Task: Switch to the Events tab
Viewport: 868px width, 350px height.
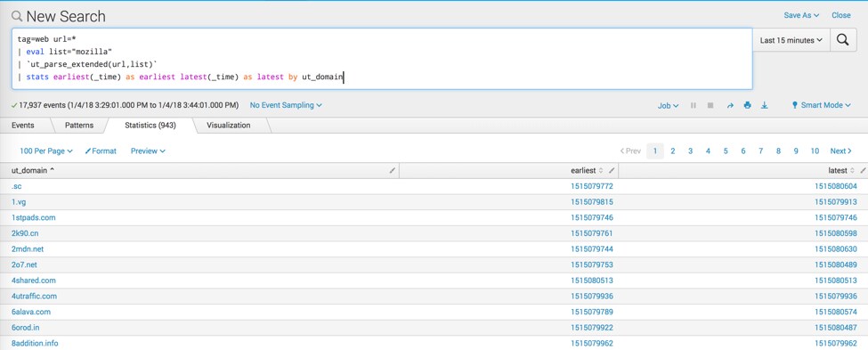Action: tap(22, 126)
